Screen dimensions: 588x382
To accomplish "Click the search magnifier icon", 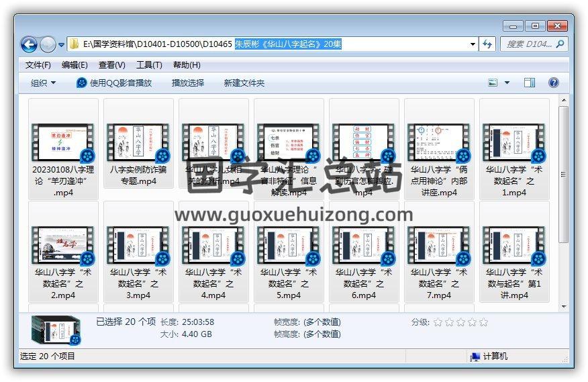I will (x=560, y=44).
